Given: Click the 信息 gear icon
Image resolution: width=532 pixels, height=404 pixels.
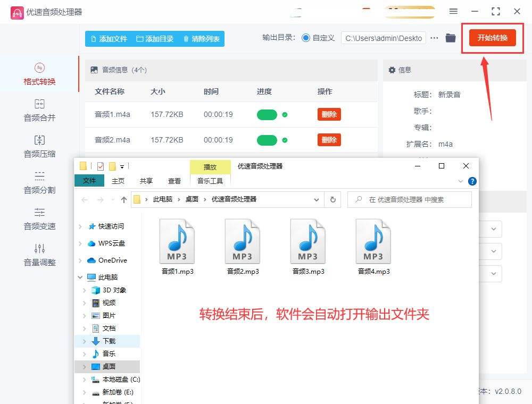Looking at the screenshot, I should [392, 70].
